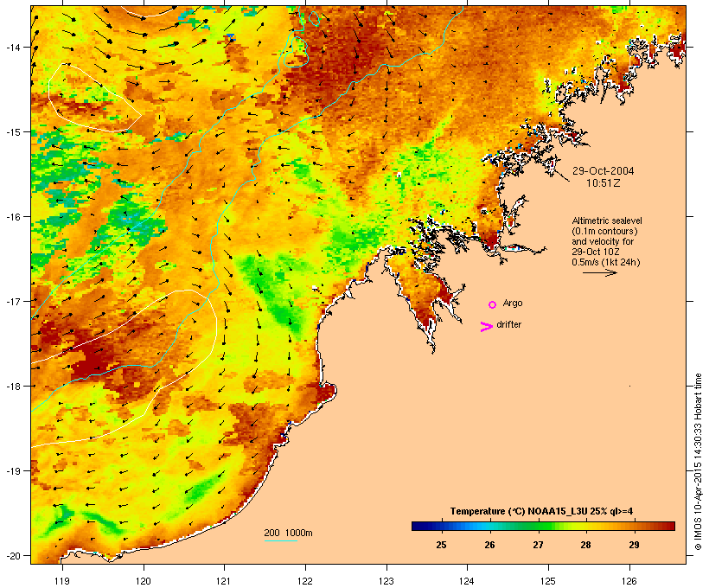Click the '-18' latitude axis label
Image resolution: width=709 pixels, height=588 pixels.
(13, 387)
